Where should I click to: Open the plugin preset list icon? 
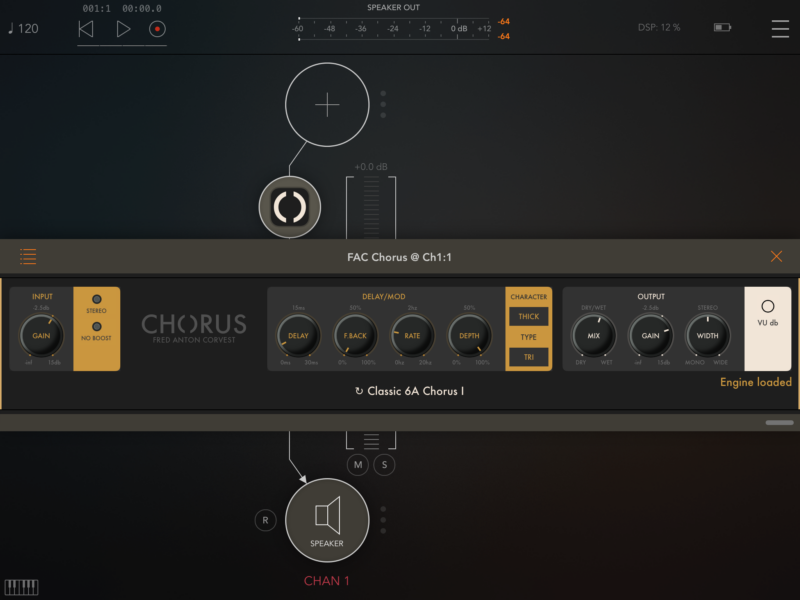[28, 257]
